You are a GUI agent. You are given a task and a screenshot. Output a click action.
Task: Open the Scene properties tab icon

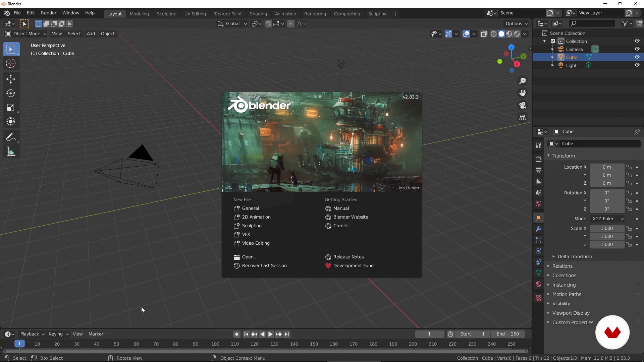coord(538,193)
